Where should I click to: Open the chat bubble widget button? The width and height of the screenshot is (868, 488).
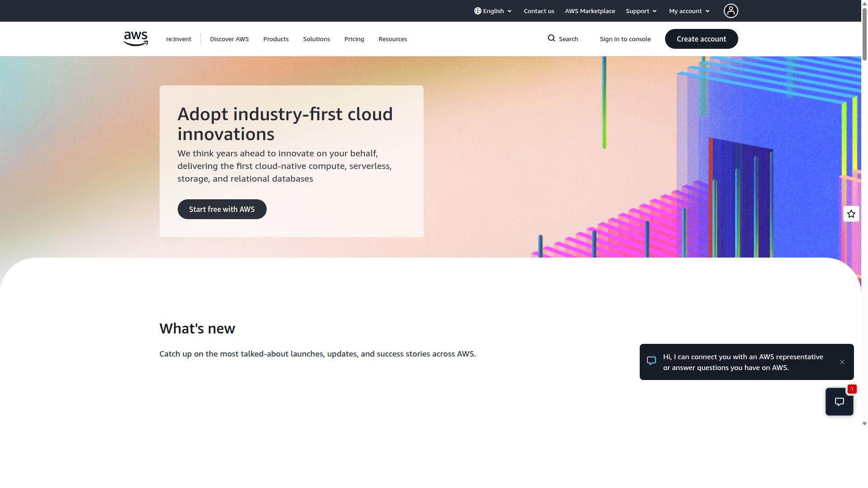(839, 402)
